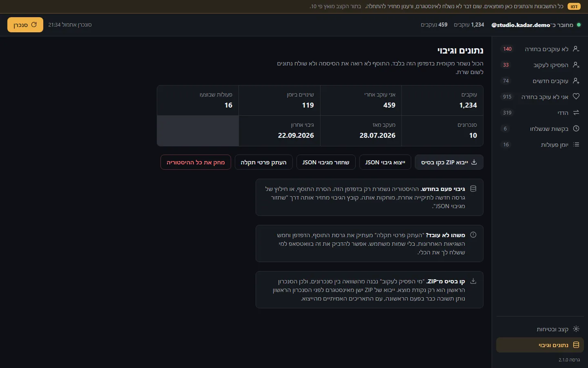Open the לא עוקבים בחזרה list
Screen dimensions: 588x368
pos(540,49)
